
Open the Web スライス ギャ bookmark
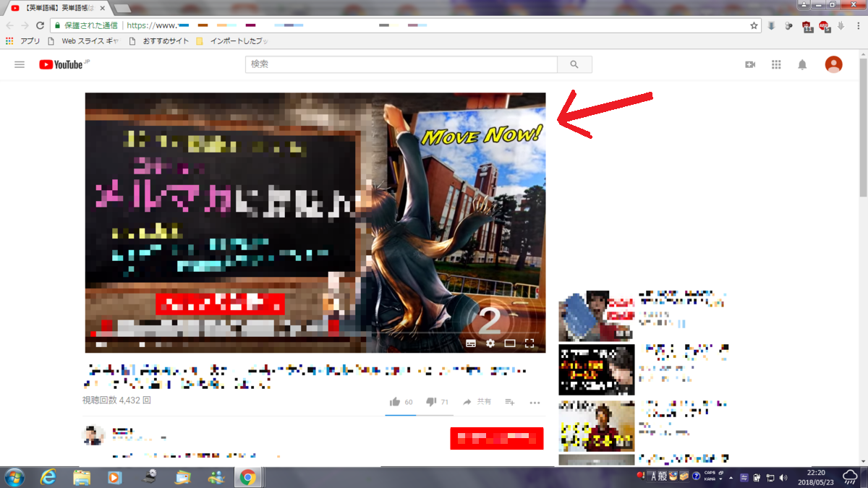(83, 41)
